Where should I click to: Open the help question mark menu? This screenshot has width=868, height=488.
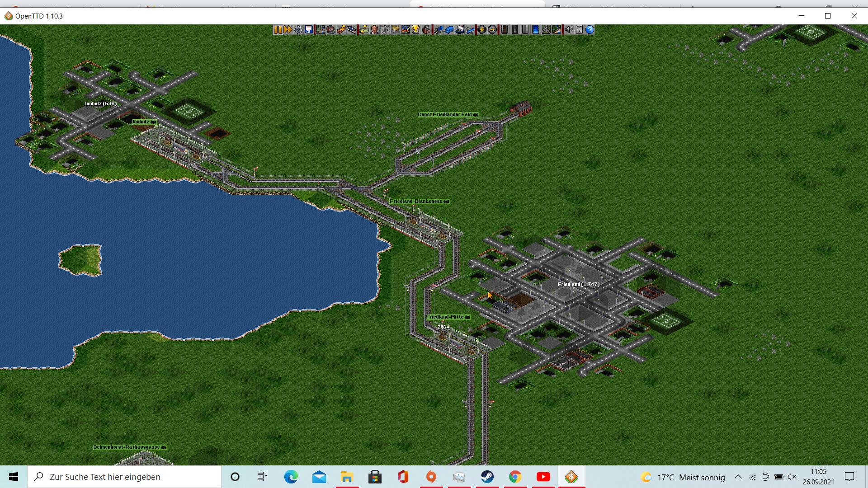590,30
